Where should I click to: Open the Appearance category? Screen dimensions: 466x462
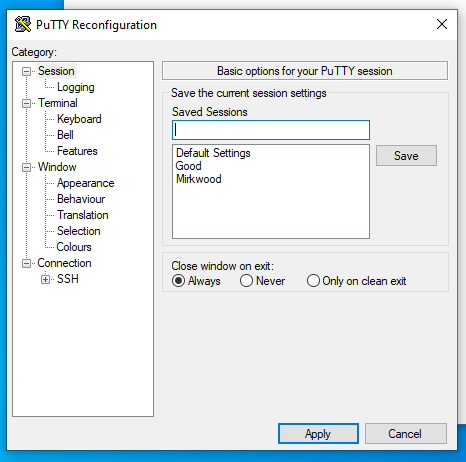pos(86,183)
